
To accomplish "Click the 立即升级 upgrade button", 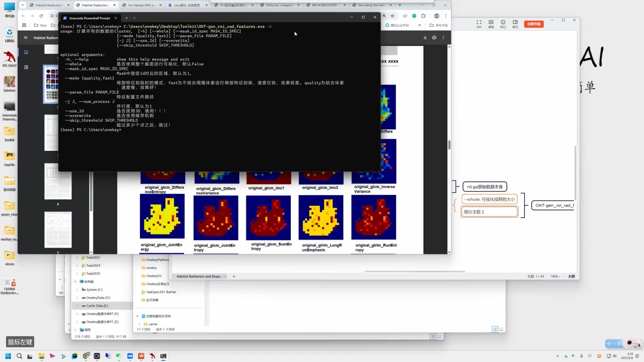I will point(534,24).
